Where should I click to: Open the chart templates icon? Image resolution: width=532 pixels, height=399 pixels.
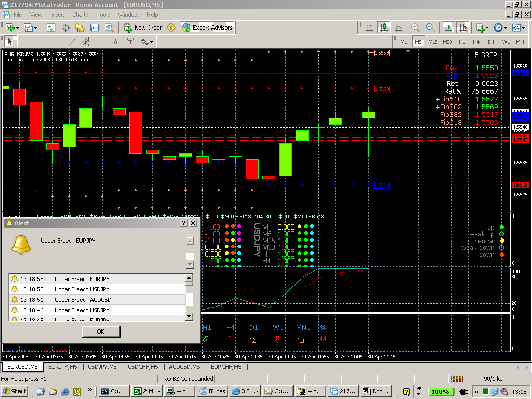pos(516,28)
